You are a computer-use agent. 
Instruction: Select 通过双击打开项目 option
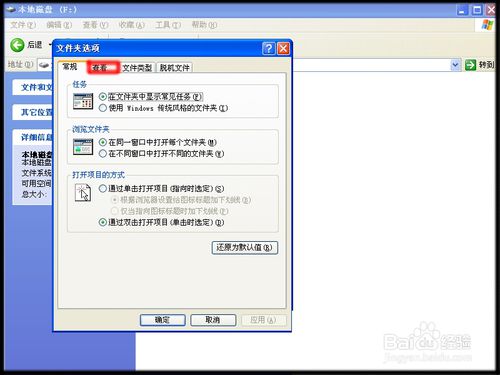162,222
